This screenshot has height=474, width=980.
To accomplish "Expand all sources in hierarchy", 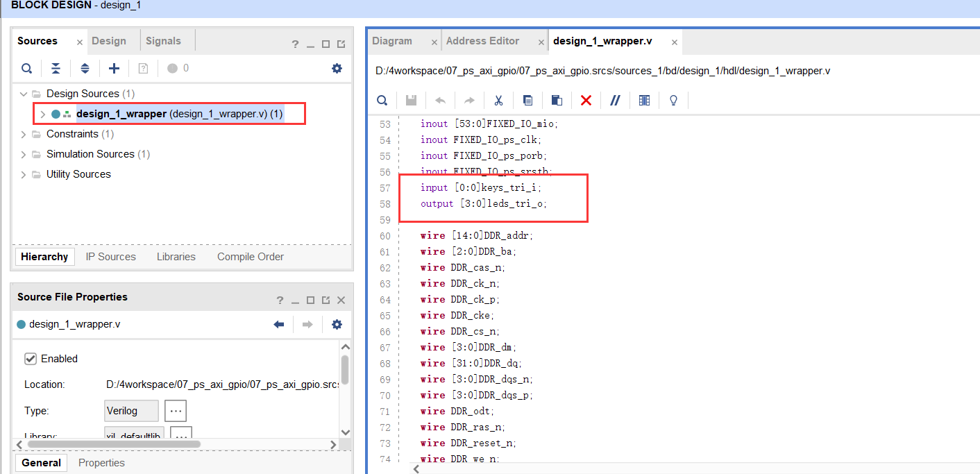I will [85, 68].
